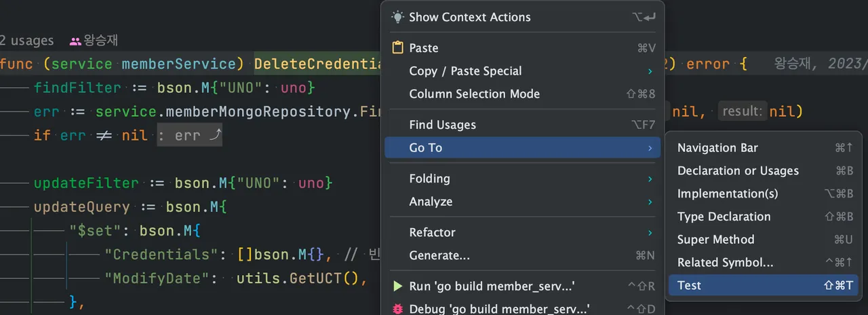This screenshot has height=315, width=868.
Task: Select Generate... menu entry
Action: [x=439, y=256]
